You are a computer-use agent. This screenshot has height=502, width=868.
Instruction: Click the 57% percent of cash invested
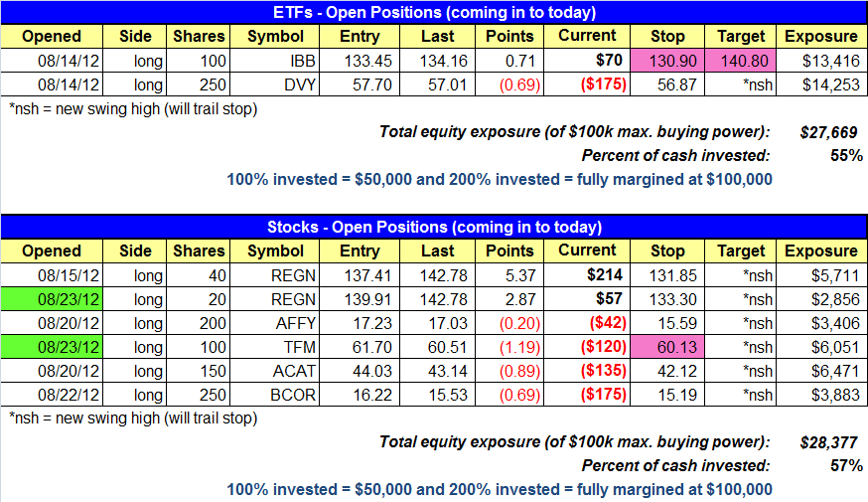(846, 465)
